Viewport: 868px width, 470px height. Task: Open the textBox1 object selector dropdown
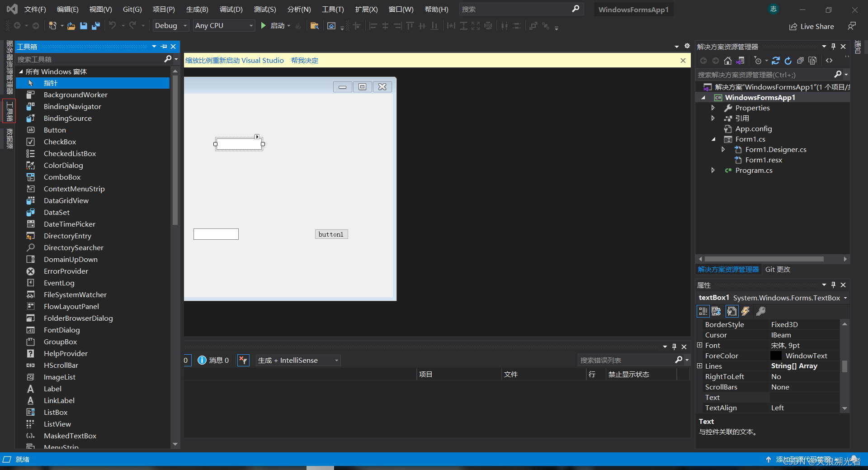(845, 298)
